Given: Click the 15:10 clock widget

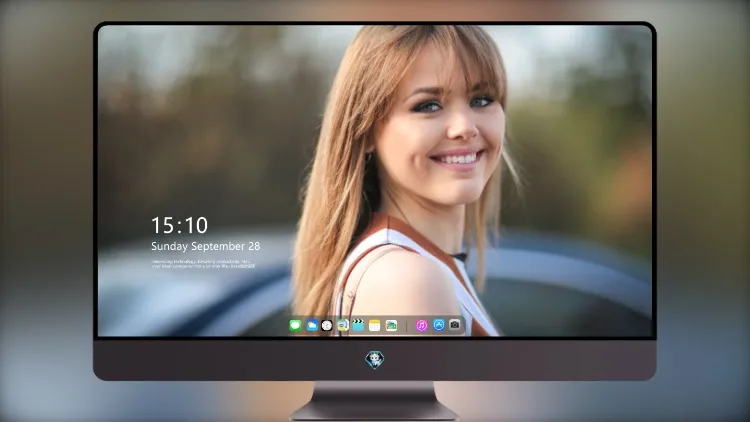Looking at the screenshot, I should (x=180, y=225).
